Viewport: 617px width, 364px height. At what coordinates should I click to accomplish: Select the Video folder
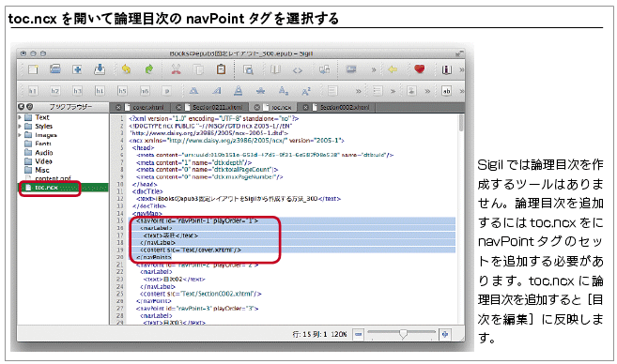39,161
